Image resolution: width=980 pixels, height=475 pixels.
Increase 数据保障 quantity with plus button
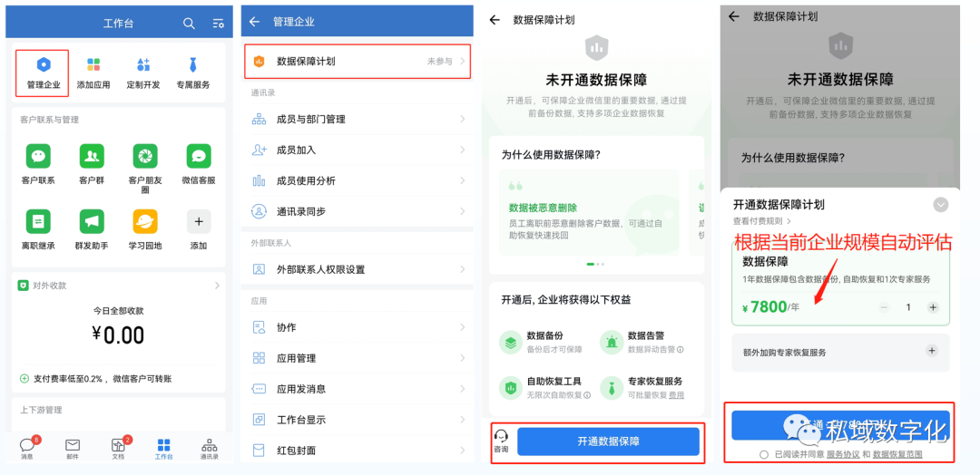(932, 307)
